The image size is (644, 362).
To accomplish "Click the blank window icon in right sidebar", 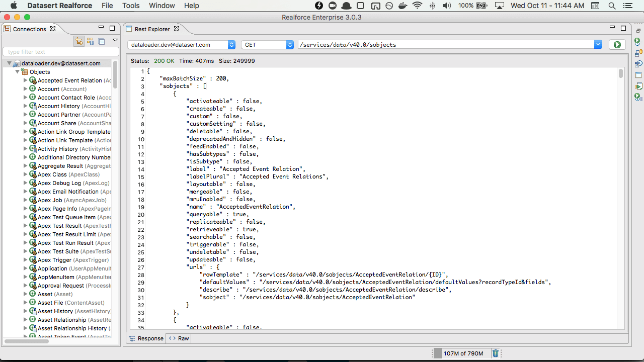I will pos(638,75).
